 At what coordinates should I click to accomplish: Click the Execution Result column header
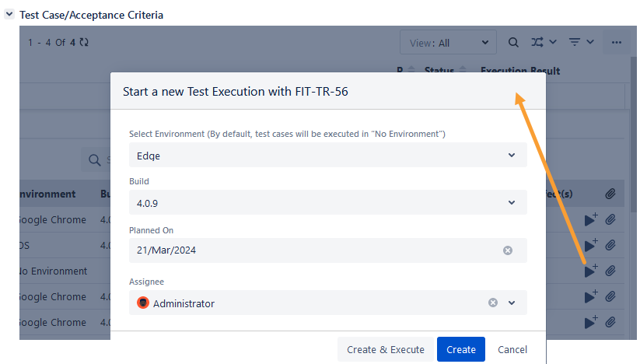click(x=520, y=71)
